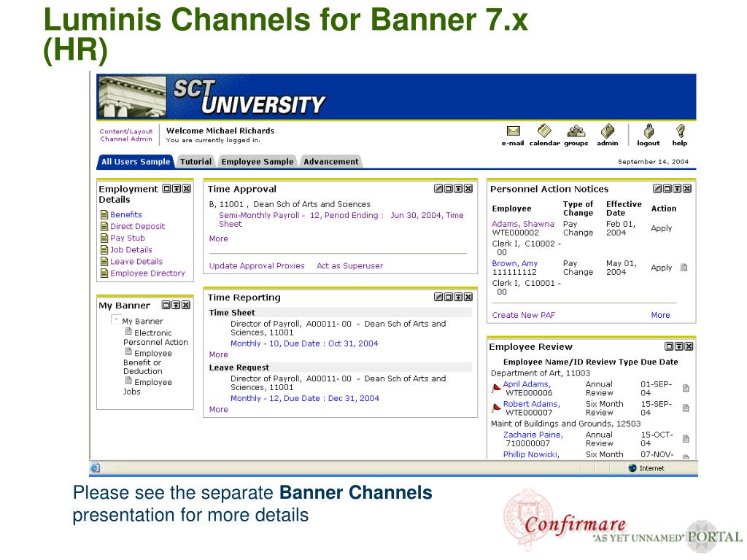
Task: Switch to the All Users Sample tab
Action: pos(135,162)
